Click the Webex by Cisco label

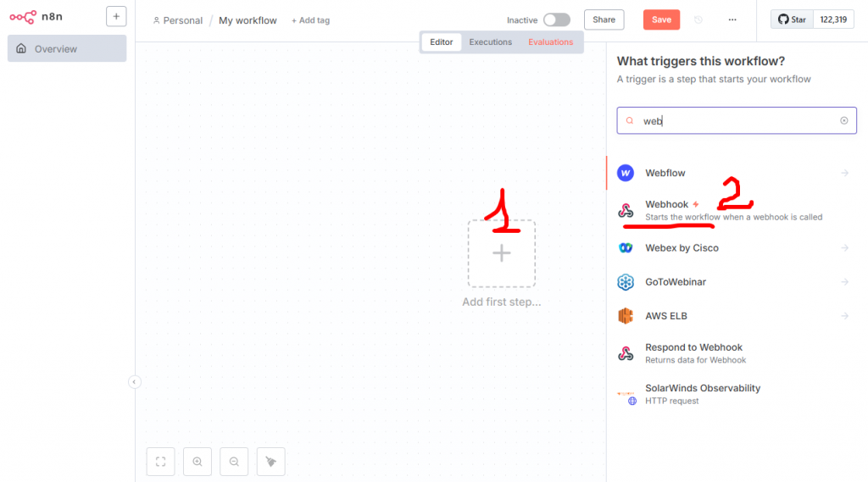pyautogui.click(x=682, y=248)
